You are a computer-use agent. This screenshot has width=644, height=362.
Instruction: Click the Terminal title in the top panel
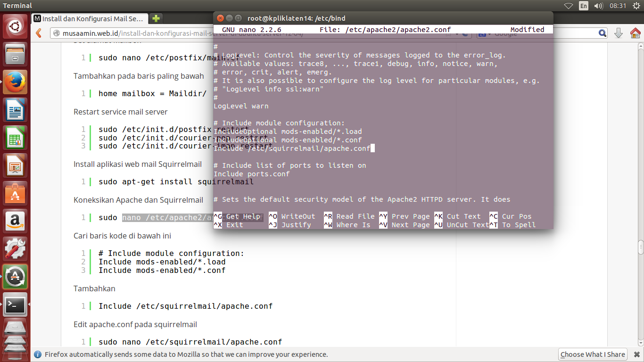18,6
